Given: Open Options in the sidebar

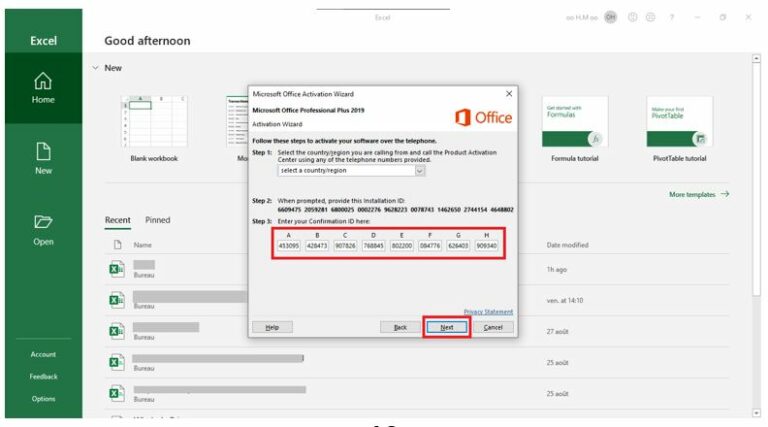Looking at the screenshot, I should (43, 398).
